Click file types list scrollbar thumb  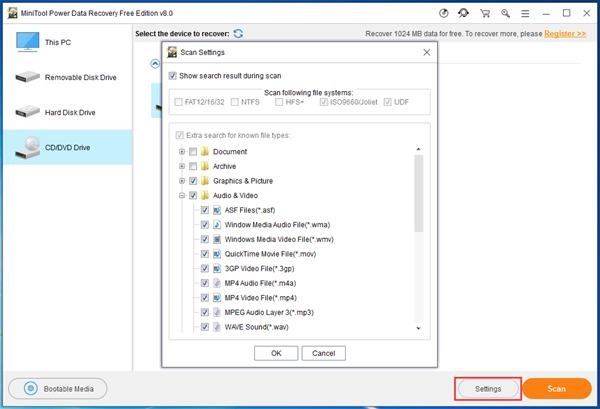pyautogui.click(x=419, y=193)
